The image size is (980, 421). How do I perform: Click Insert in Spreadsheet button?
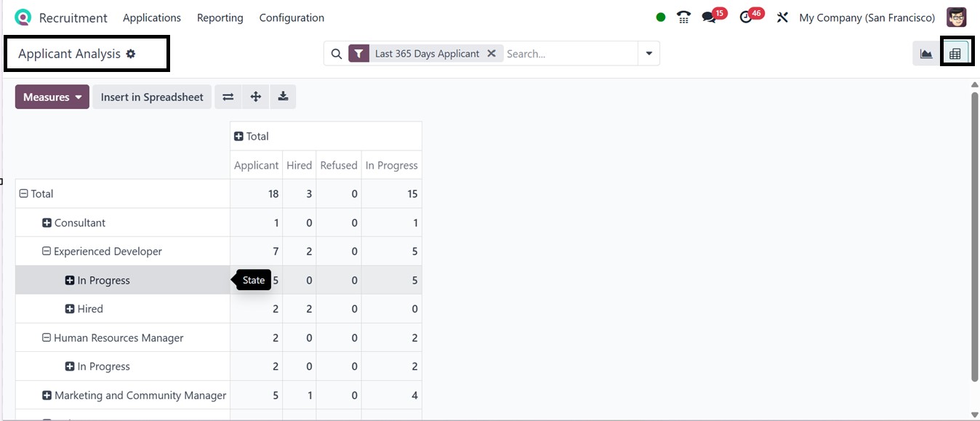152,97
